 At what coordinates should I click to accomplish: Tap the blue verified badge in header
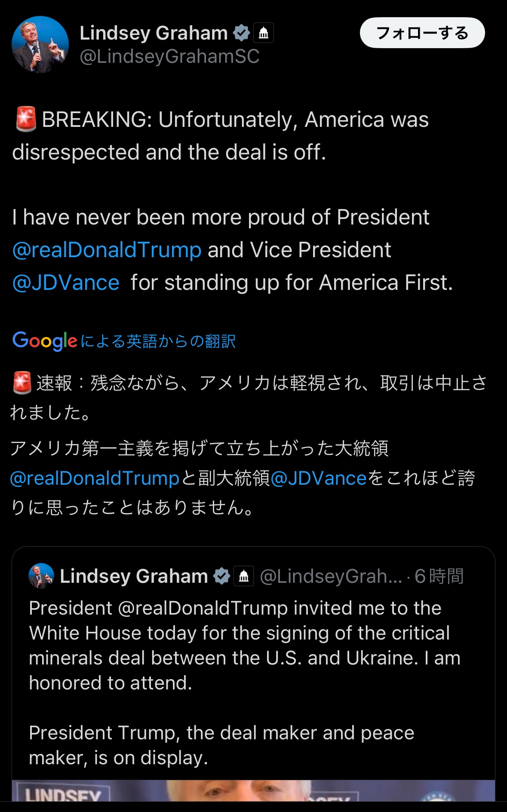click(x=241, y=33)
